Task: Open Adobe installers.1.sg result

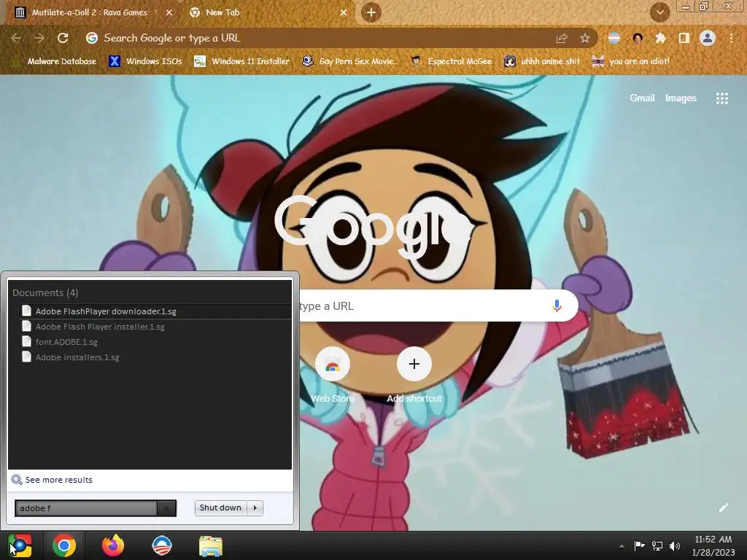Action: (155, 357)
